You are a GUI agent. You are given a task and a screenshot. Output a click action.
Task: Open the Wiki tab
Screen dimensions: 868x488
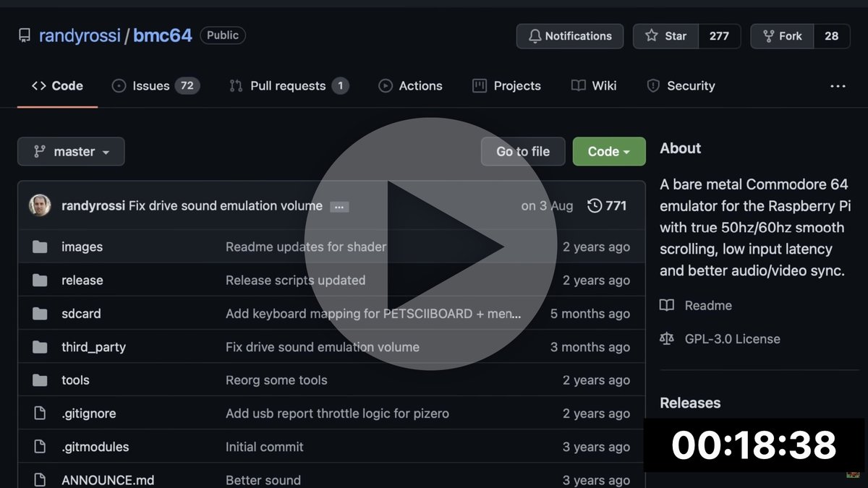(x=594, y=85)
